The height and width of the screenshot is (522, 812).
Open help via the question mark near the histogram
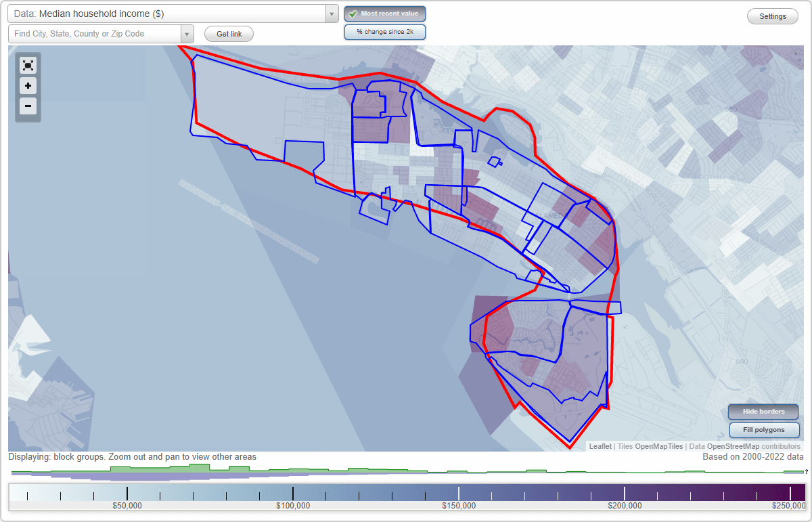(807, 473)
